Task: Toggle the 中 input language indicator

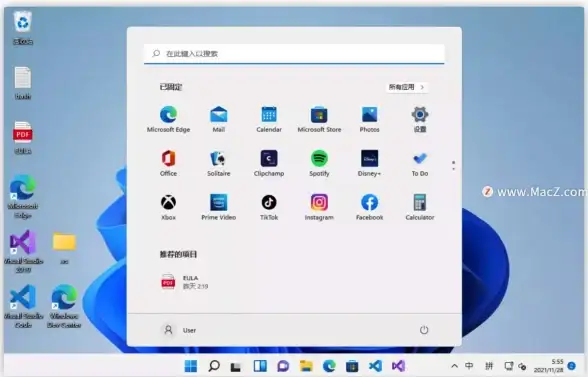Action: point(469,366)
